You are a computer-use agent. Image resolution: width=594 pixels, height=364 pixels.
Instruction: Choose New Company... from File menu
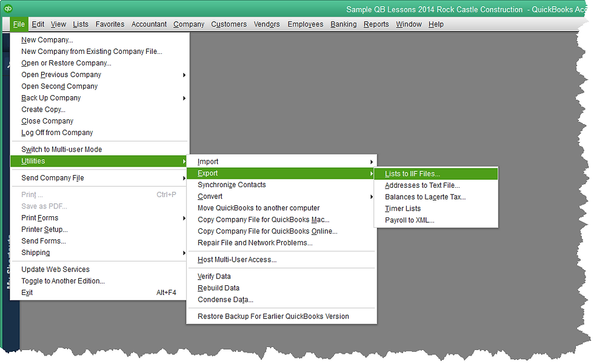(99, 40)
